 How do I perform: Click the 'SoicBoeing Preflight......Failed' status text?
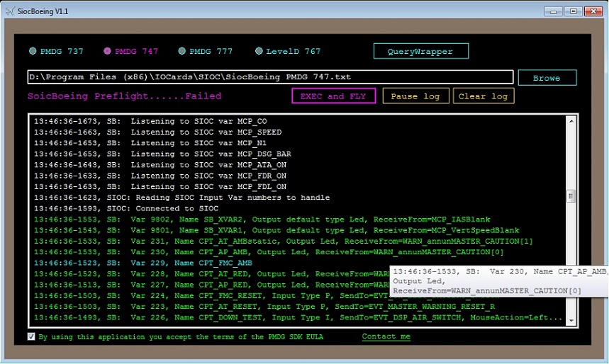[125, 96]
